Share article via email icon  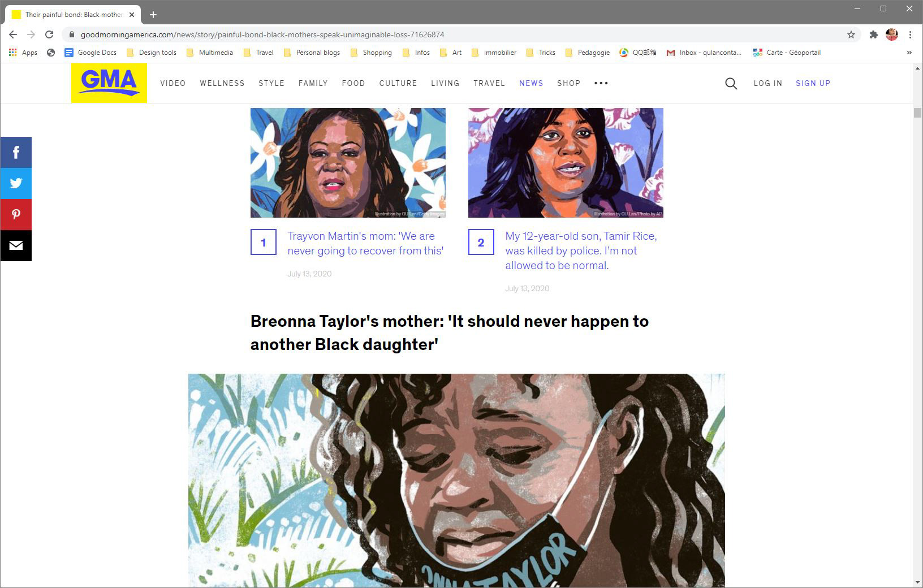16,245
